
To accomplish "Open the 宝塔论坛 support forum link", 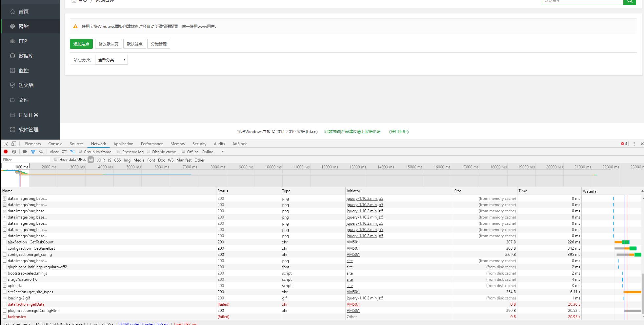I will 352,132.
